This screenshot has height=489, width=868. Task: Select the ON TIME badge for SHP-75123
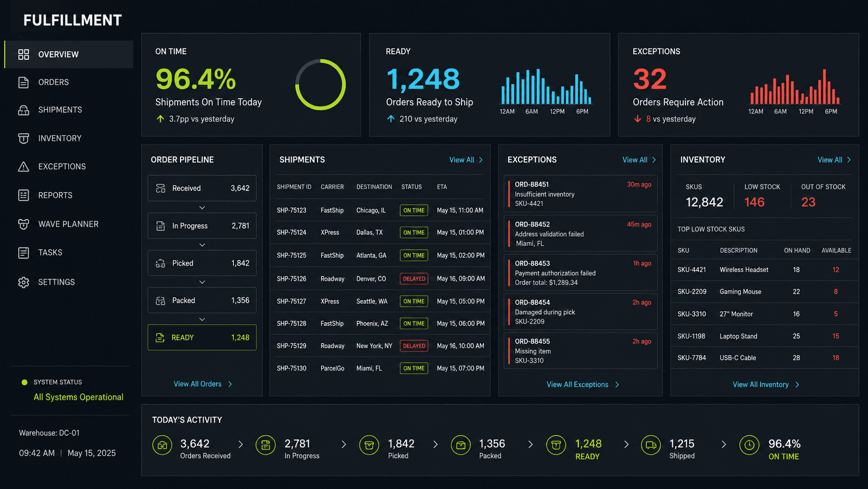(x=414, y=210)
